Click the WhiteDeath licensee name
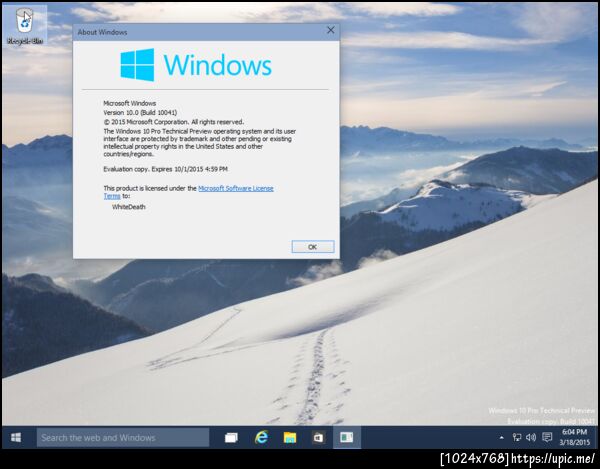600x469 pixels. point(129,207)
